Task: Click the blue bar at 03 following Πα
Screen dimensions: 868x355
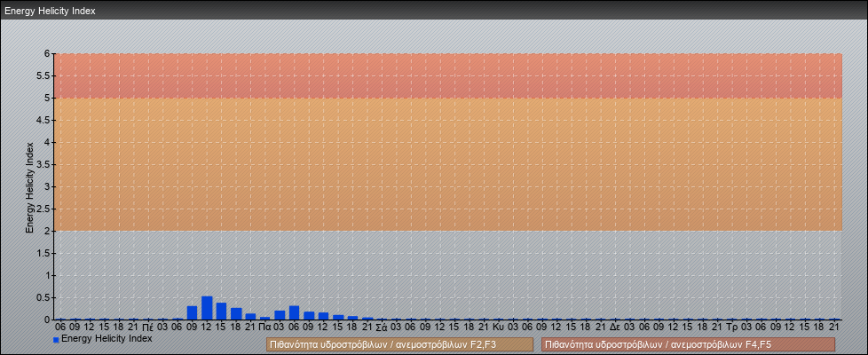Action: (280, 315)
